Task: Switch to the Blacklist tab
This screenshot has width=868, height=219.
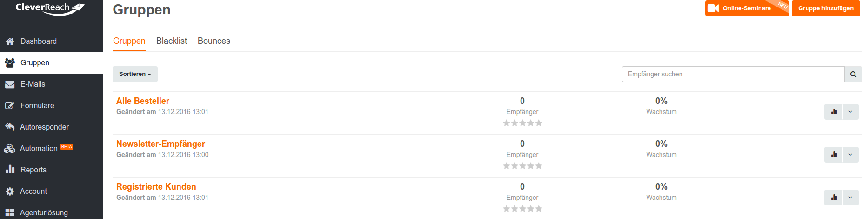Action: [x=172, y=41]
